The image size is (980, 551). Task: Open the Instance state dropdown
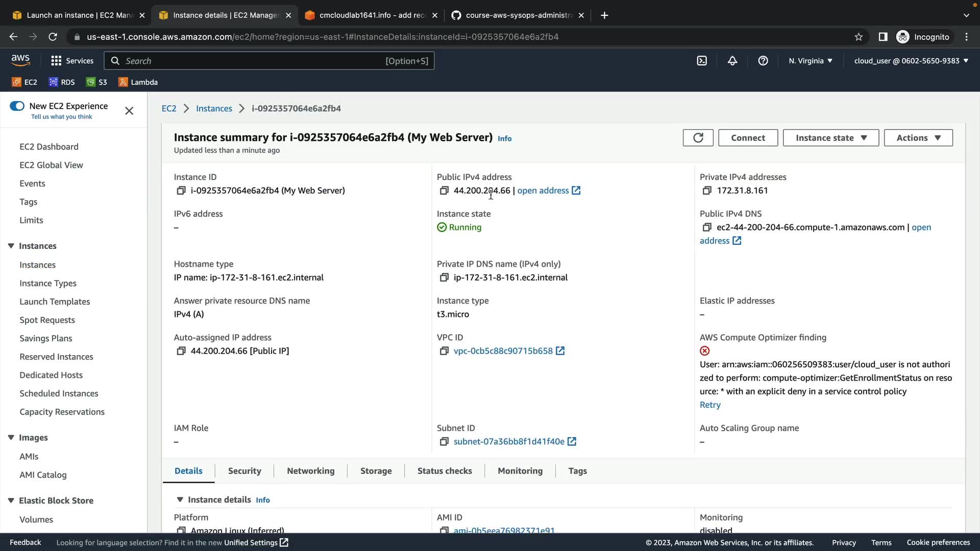tap(830, 138)
